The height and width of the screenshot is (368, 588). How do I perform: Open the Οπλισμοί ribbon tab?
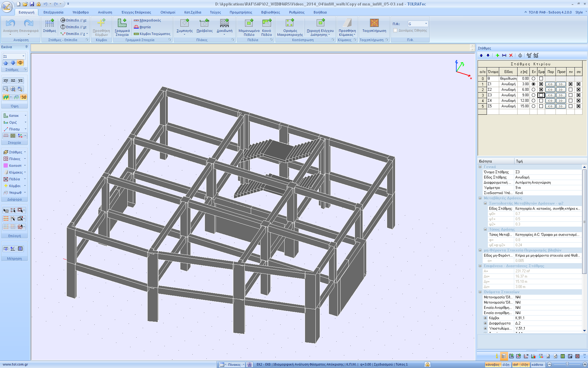pos(168,12)
